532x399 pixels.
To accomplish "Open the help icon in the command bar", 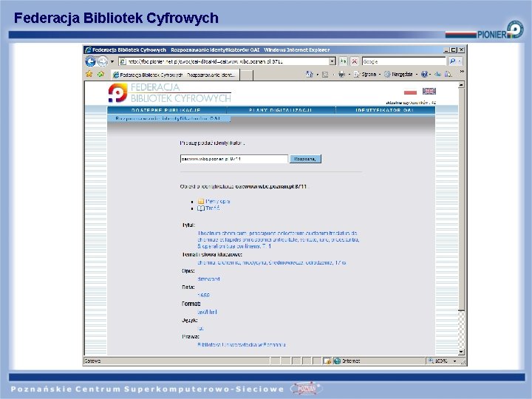I will pos(424,75).
